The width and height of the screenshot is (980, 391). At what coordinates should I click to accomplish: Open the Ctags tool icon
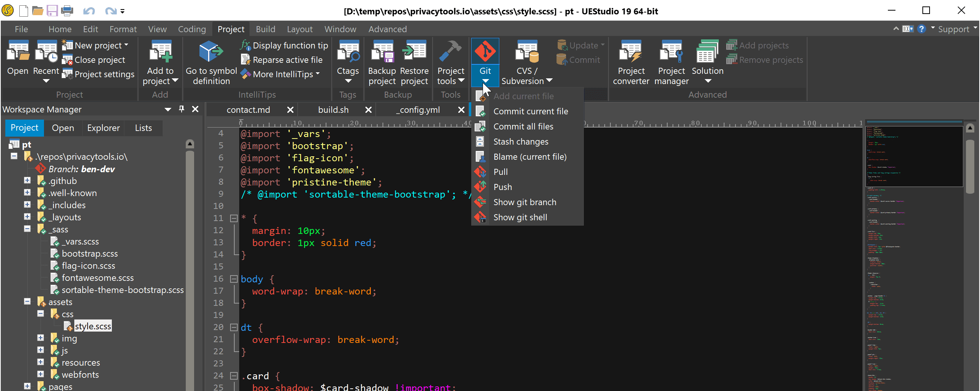pos(348,52)
